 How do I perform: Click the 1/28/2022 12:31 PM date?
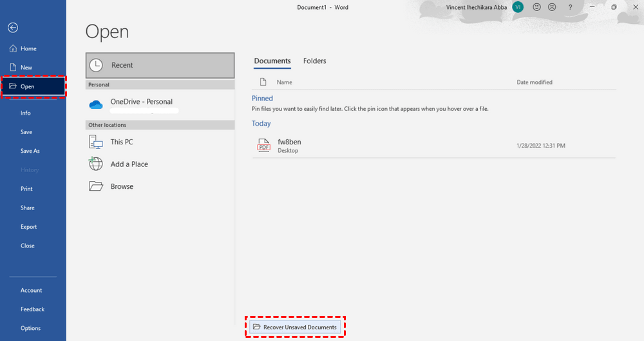coord(541,146)
